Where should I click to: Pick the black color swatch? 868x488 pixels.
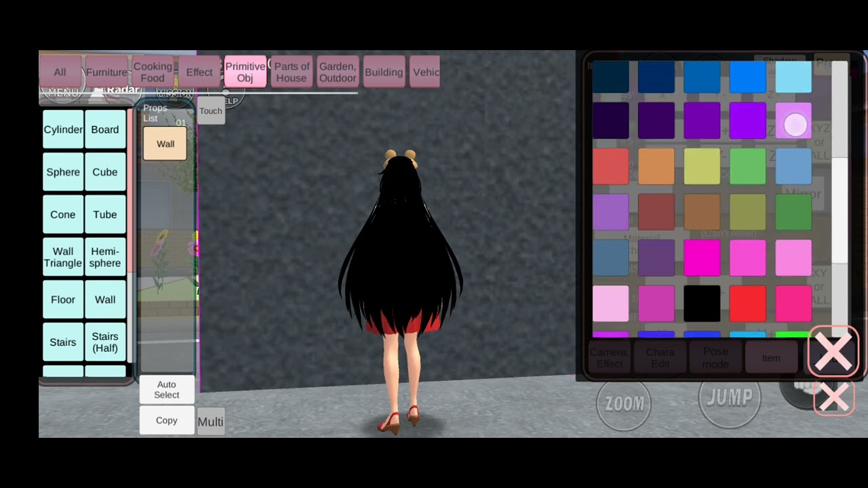[702, 303]
